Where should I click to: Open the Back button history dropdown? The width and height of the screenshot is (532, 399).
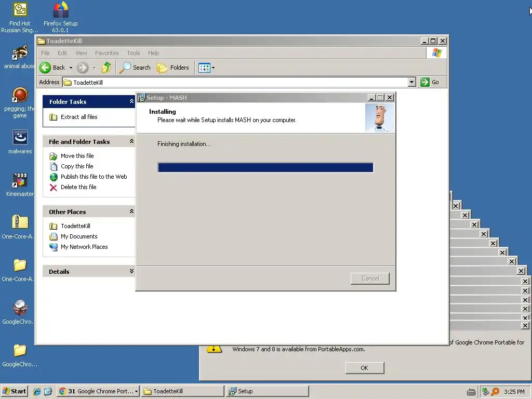(x=71, y=68)
